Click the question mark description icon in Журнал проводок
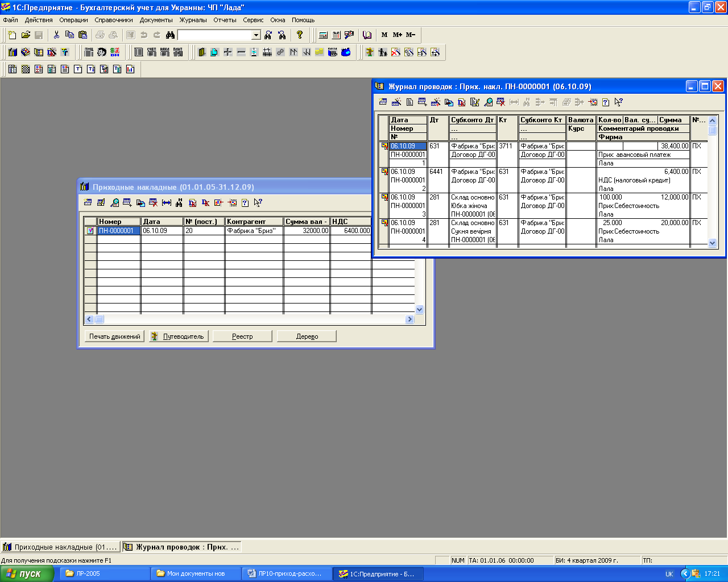728x582 pixels. click(606, 102)
